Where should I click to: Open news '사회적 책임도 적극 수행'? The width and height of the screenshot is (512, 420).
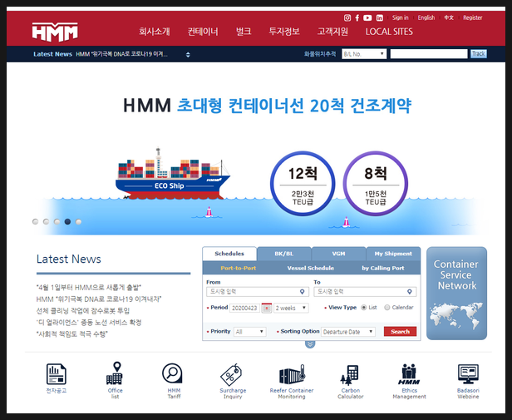tap(71, 334)
